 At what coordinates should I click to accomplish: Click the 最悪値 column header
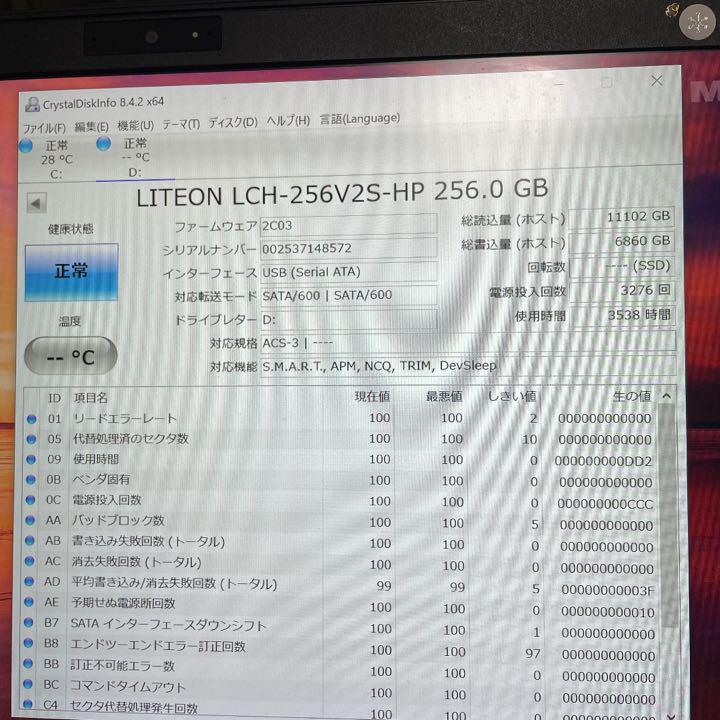[x=444, y=396]
